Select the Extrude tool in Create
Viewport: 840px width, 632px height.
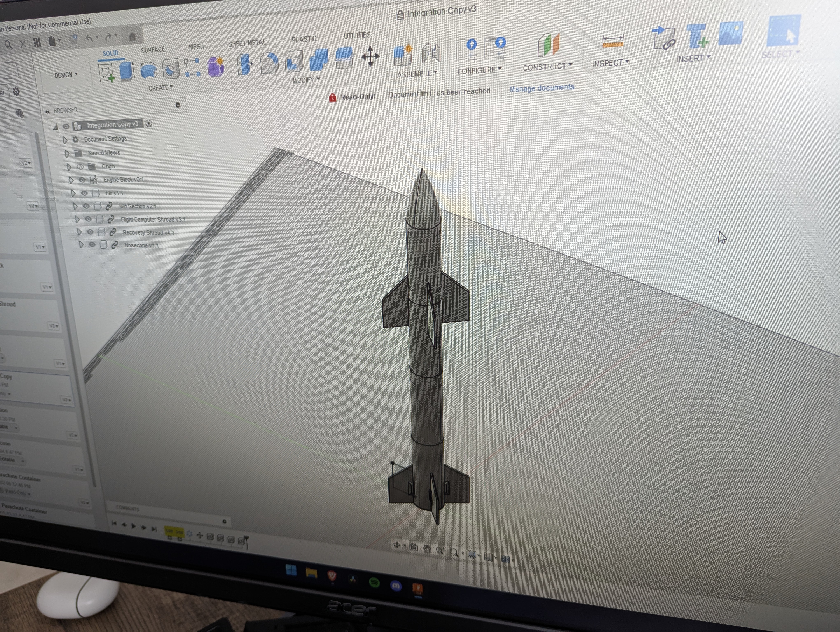[x=127, y=71]
